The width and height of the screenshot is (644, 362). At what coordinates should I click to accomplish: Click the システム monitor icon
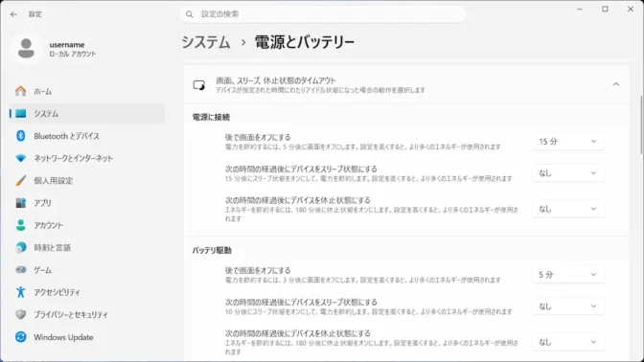click(20, 114)
